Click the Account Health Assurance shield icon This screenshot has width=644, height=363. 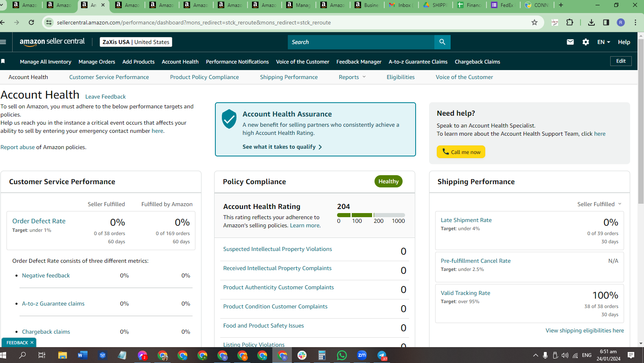click(229, 119)
